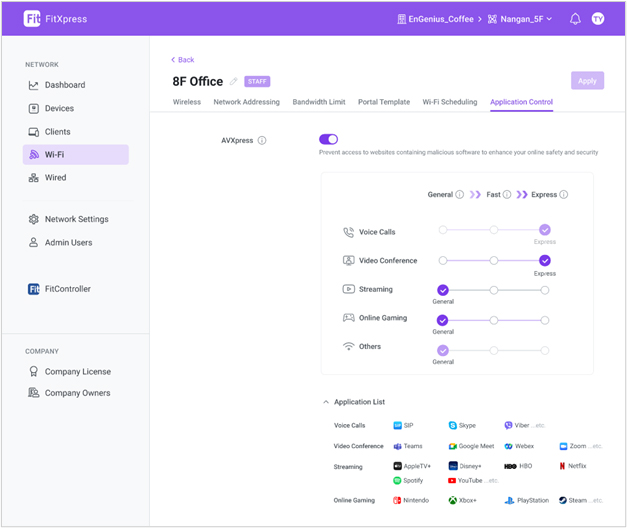
Task: Toggle the AVXpress switch off
Action: tap(328, 140)
